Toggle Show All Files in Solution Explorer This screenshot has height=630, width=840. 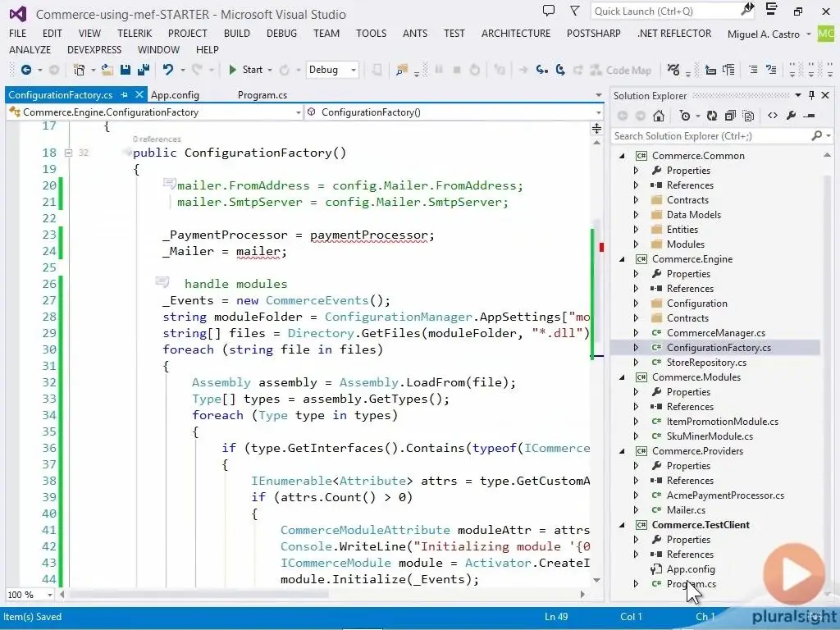pyautogui.click(x=748, y=116)
